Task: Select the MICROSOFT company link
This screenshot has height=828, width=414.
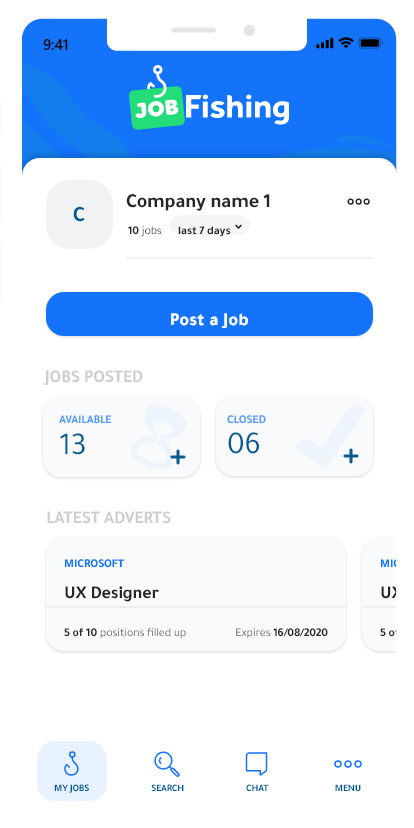Action: pos(94,563)
